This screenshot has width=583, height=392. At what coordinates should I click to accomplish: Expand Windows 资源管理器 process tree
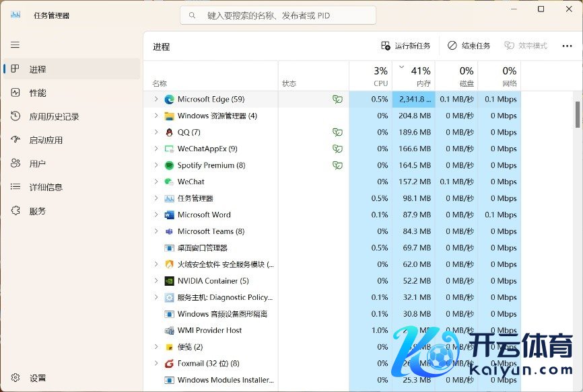[156, 116]
